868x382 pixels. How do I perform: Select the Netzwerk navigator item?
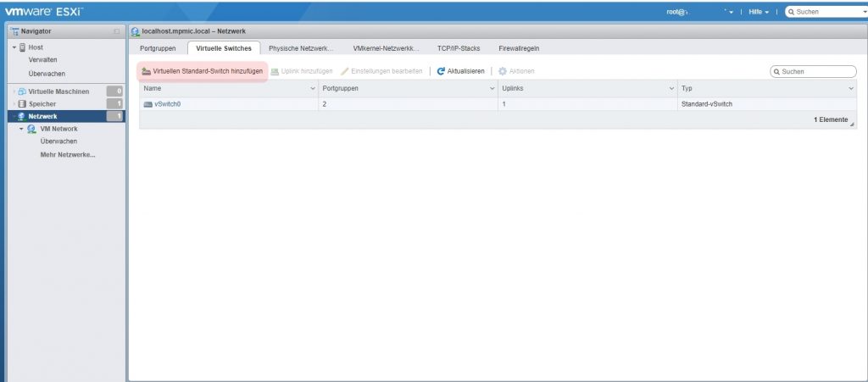click(66, 116)
